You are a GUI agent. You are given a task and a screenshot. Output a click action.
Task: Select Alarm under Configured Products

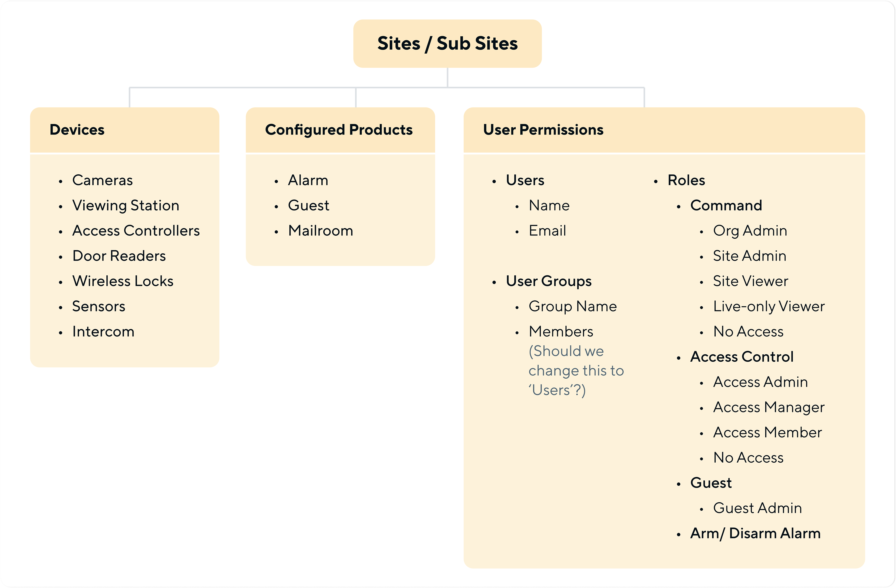[x=308, y=180]
